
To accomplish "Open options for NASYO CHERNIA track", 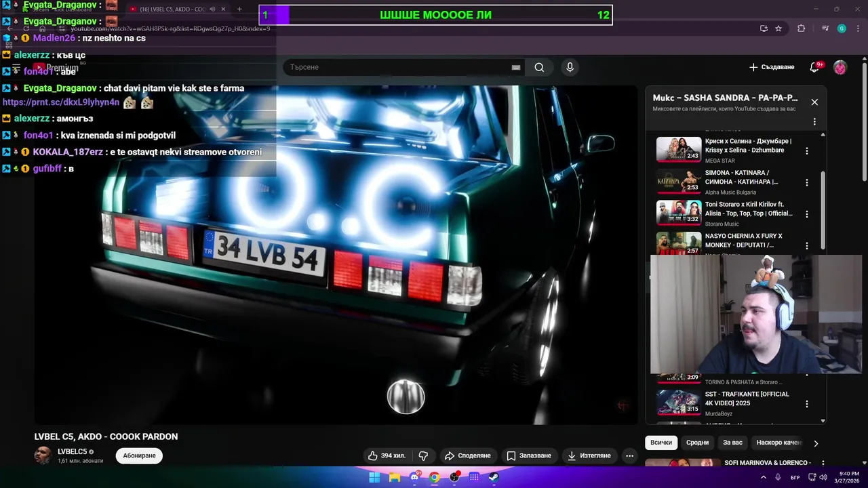I will pos(807,245).
